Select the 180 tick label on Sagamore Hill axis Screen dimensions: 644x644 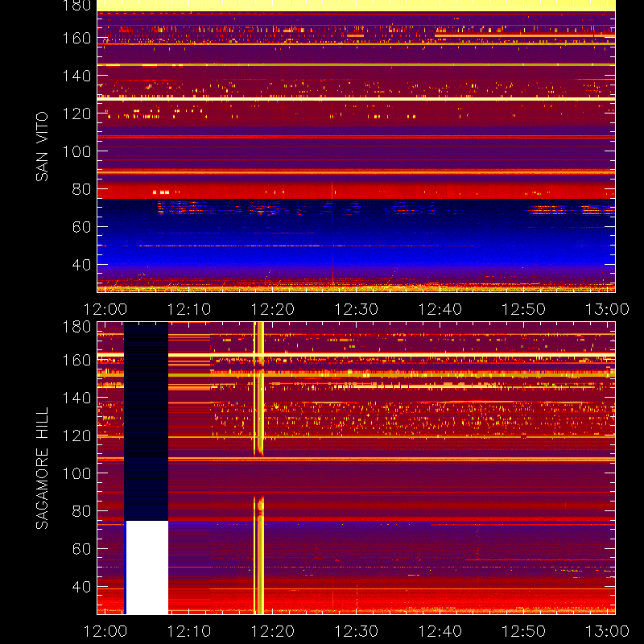pos(76,327)
